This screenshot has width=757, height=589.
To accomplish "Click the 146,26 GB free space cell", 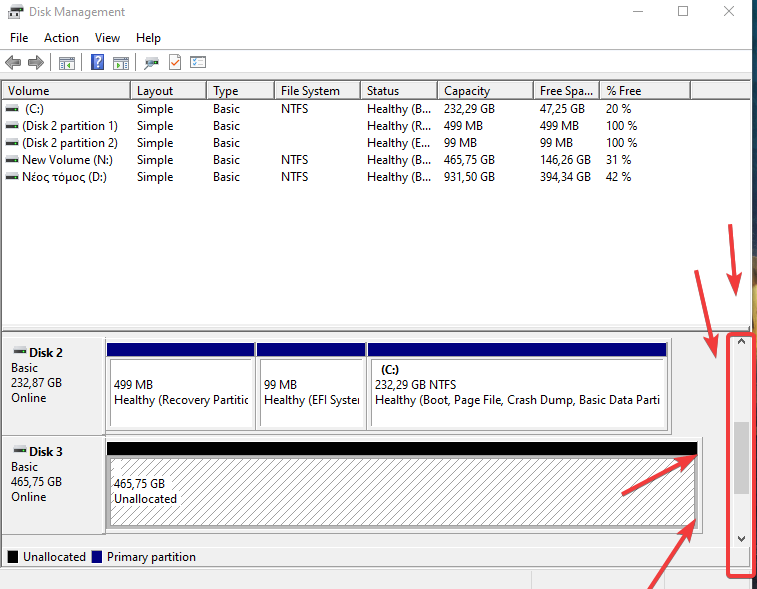I will (565, 160).
